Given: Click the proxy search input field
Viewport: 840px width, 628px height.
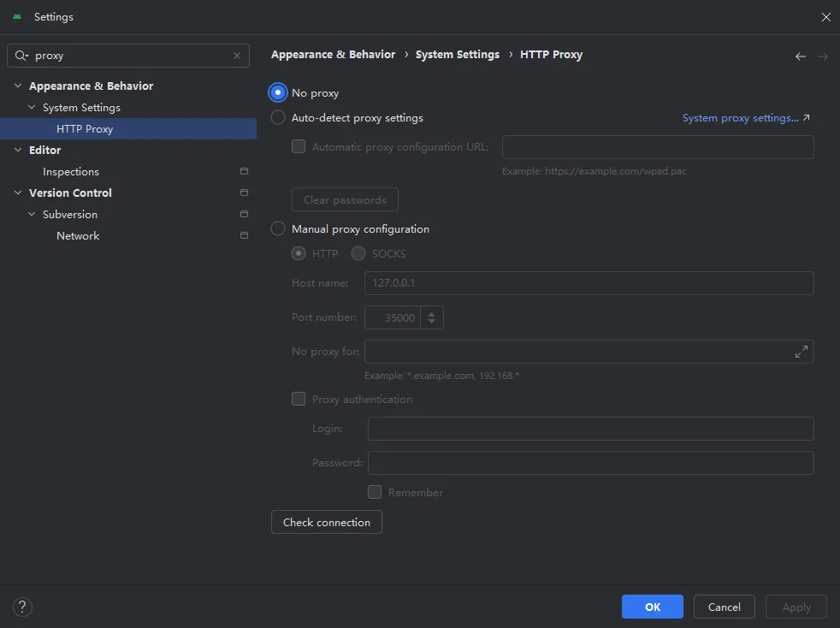Looking at the screenshot, I should (x=128, y=56).
